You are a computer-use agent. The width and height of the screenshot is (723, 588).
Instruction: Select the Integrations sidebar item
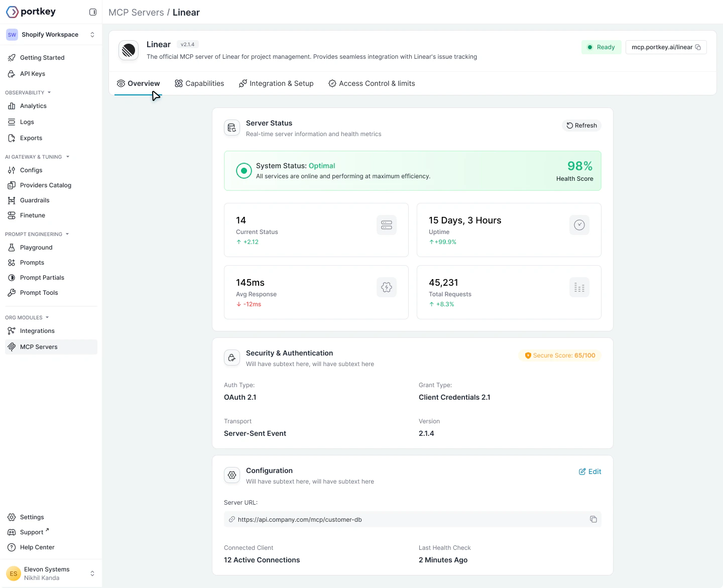coord(36,330)
